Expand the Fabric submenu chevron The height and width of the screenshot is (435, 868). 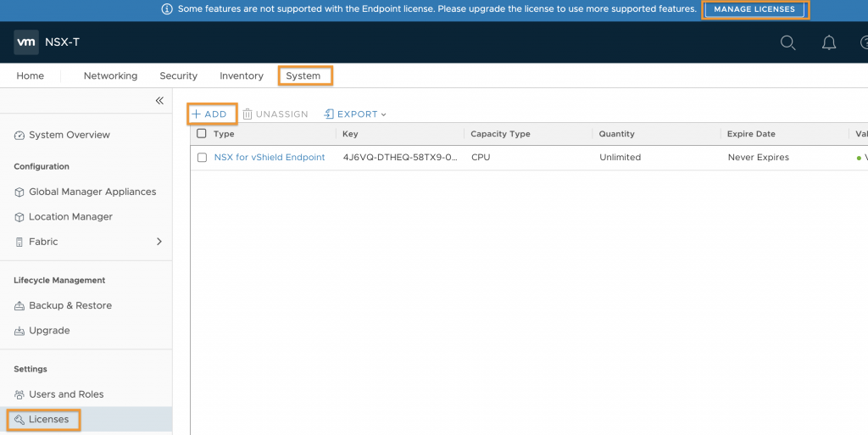tap(159, 242)
